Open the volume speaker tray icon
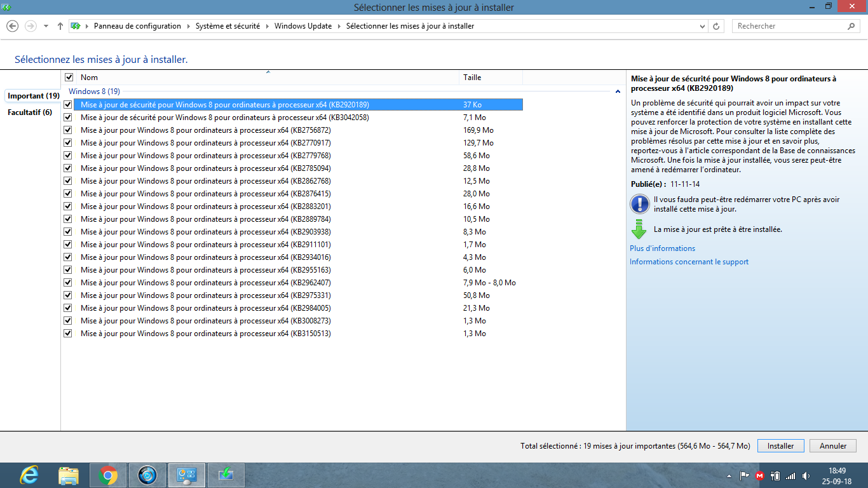Screen dimensions: 868x488 pyautogui.click(x=806, y=475)
